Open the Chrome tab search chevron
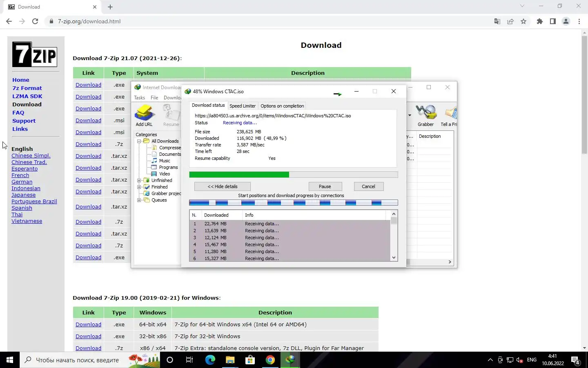Viewport: 588px width, 368px height. (x=522, y=6)
